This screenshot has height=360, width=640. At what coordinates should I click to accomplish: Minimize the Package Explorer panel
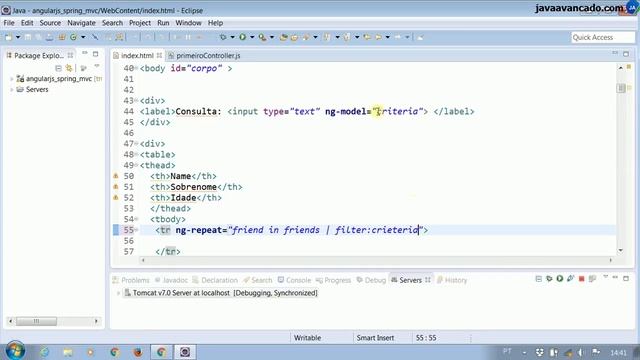[84, 53]
